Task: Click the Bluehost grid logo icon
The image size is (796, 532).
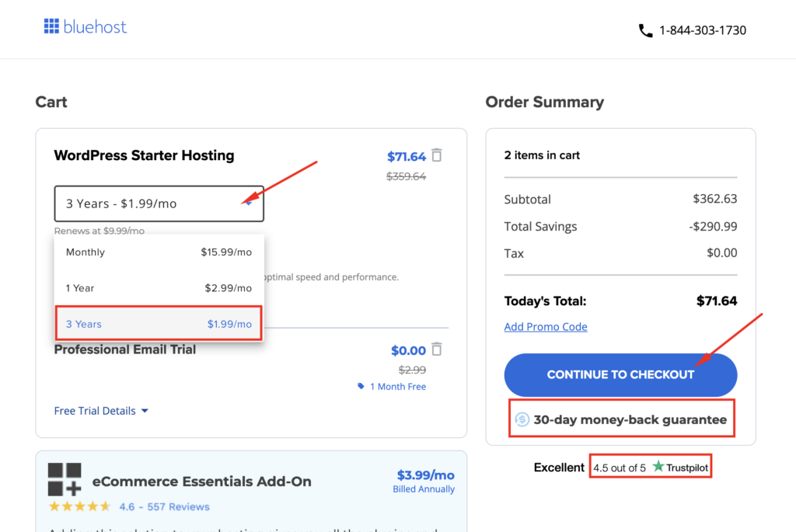Action: (51, 27)
